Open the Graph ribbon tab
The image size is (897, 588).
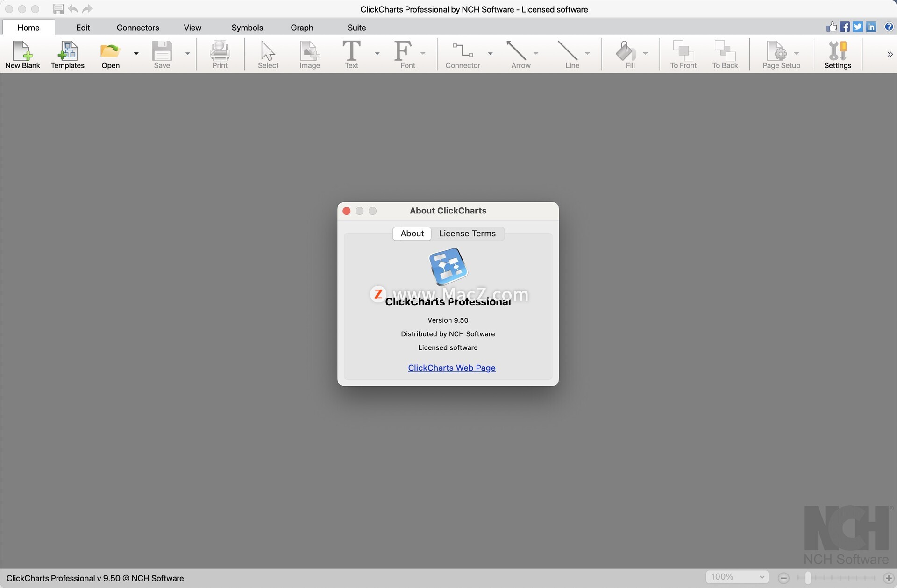click(x=302, y=28)
